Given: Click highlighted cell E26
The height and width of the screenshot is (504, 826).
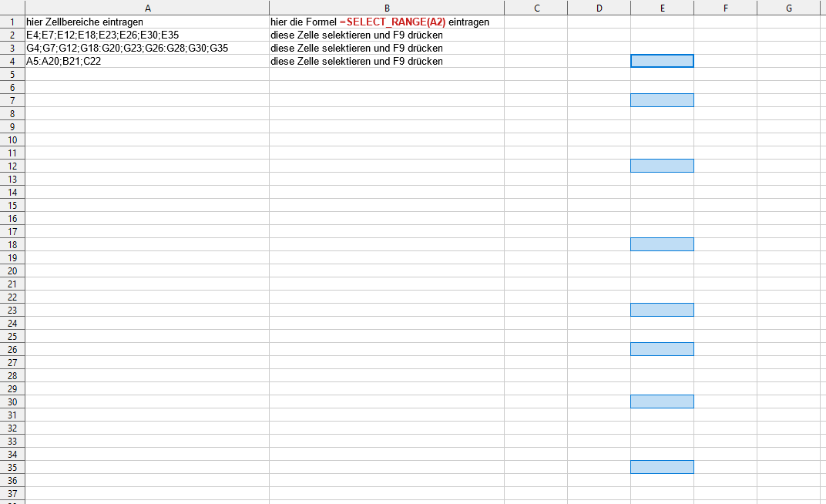Looking at the screenshot, I should pyautogui.click(x=662, y=349).
